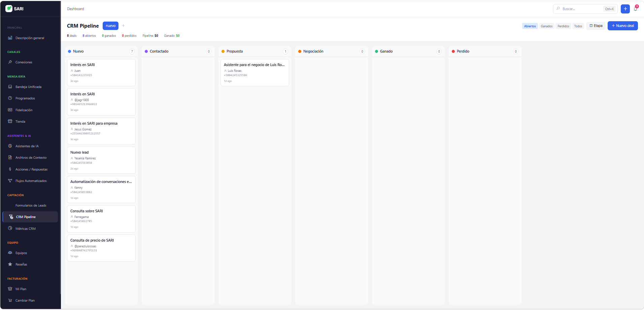Open deal card with contact Juan

(101, 72)
